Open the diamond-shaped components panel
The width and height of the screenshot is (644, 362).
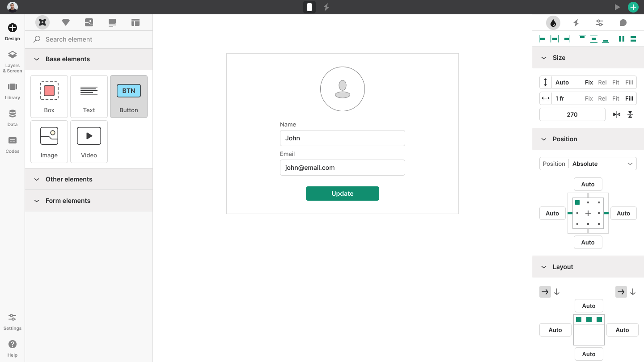point(66,22)
